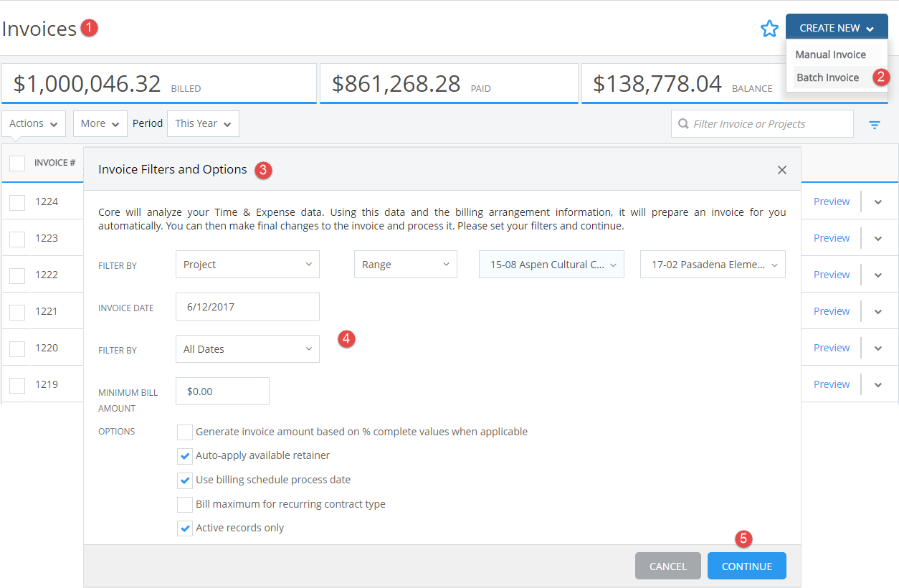
Task: Change the All Dates filter
Action: coord(247,348)
